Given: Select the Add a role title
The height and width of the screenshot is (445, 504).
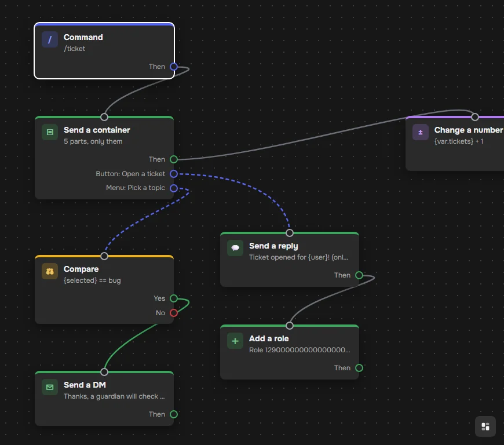Looking at the screenshot, I should pos(269,338).
